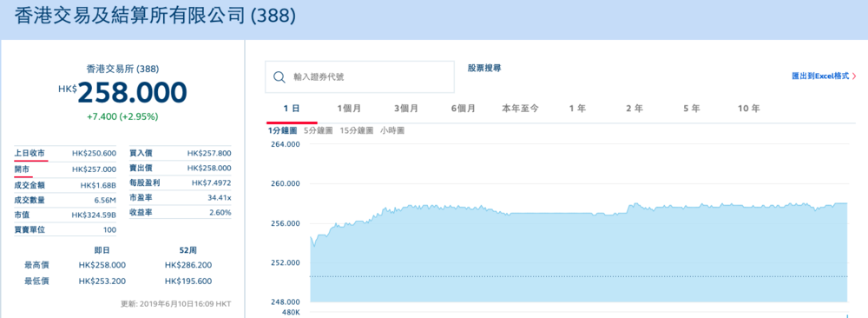Switch to the 6個月 range tab

coord(464,109)
